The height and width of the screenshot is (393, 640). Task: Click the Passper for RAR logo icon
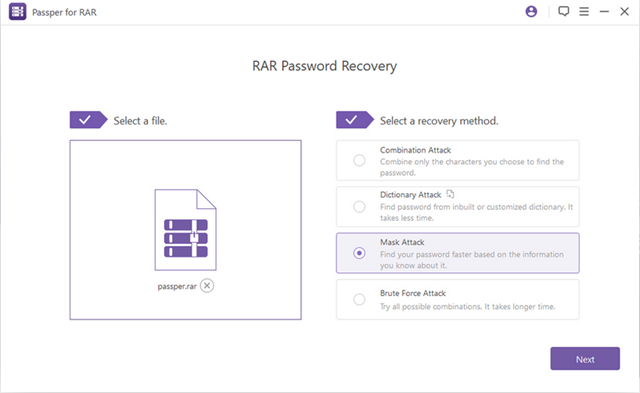click(x=18, y=12)
